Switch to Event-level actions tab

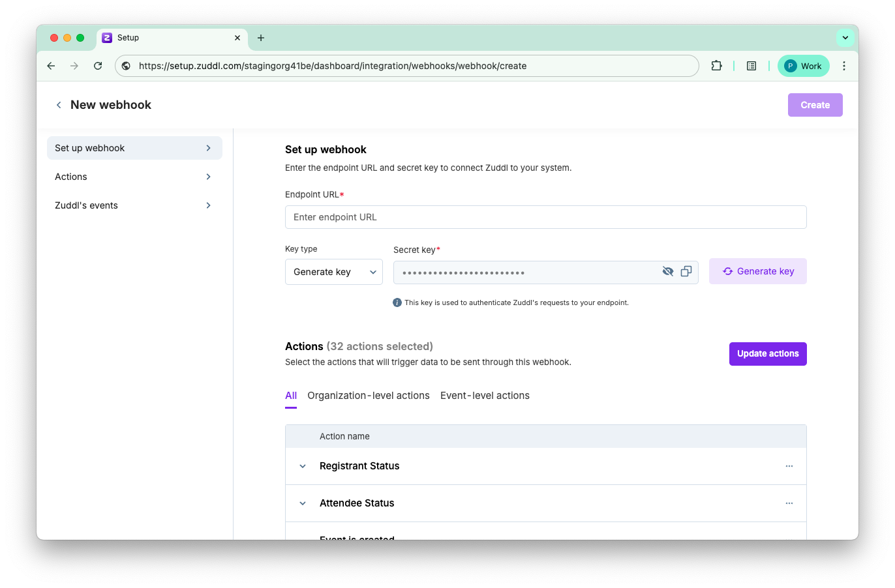(485, 396)
